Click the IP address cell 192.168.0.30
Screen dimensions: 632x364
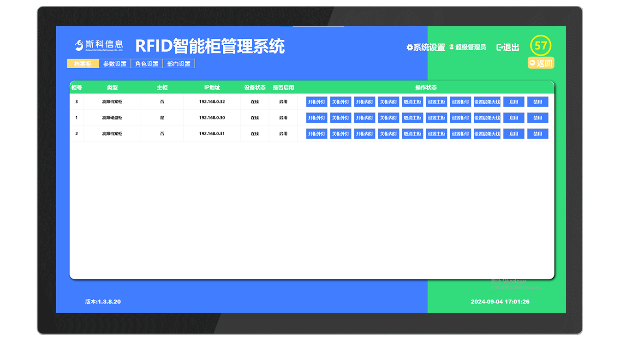click(212, 118)
